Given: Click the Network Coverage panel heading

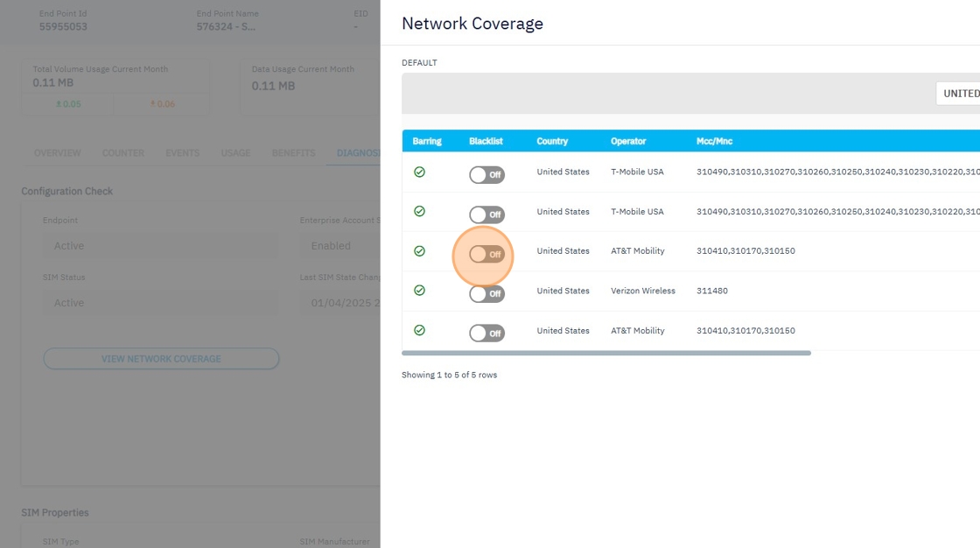Looking at the screenshot, I should [472, 24].
